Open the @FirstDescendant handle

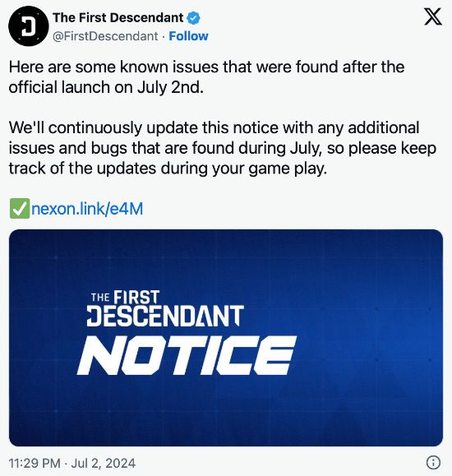pyautogui.click(x=105, y=36)
